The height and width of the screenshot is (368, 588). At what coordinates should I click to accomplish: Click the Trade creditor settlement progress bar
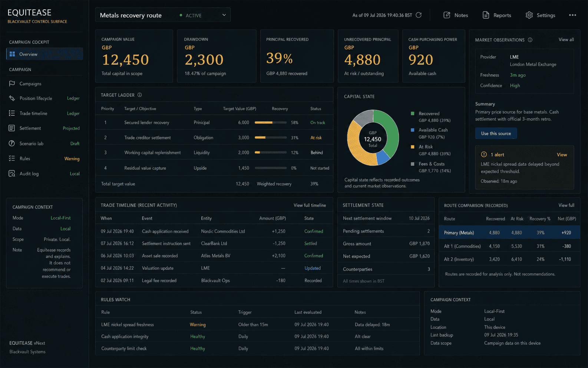click(271, 138)
